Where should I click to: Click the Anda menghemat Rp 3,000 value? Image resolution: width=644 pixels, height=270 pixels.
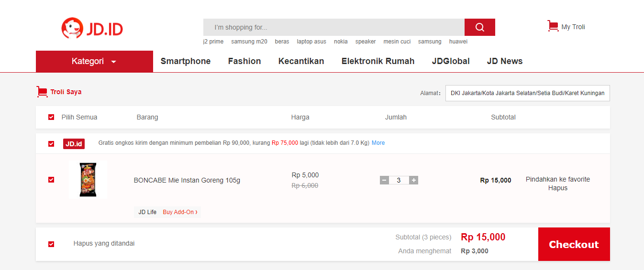pyautogui.click(x=475, y=251)
